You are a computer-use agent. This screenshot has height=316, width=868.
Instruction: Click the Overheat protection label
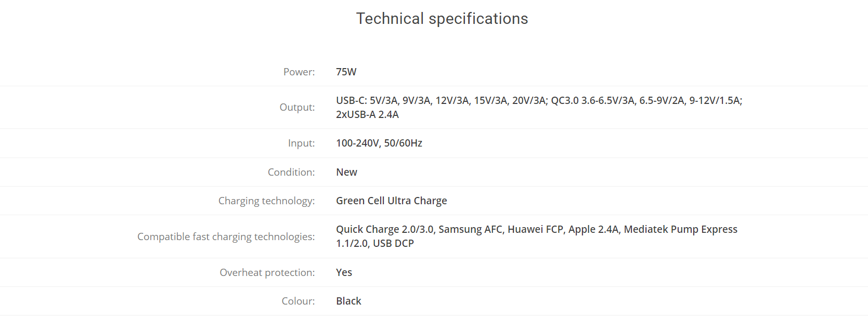tap(267, 272)
